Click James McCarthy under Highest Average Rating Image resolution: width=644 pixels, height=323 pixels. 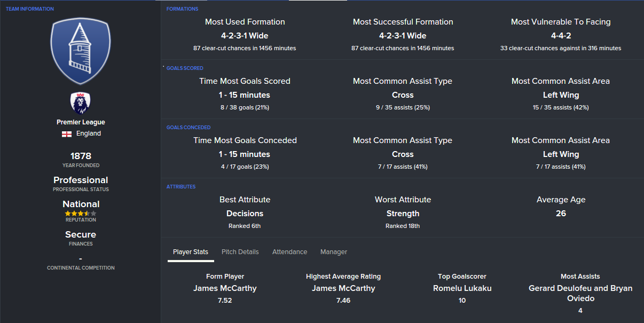tap(343, 288)
